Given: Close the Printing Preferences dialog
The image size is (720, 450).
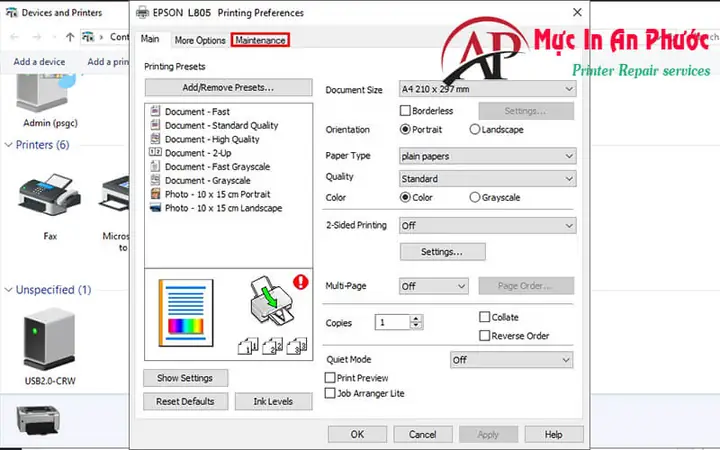Looking at the screenshot, I should click(x=577, y=12).
